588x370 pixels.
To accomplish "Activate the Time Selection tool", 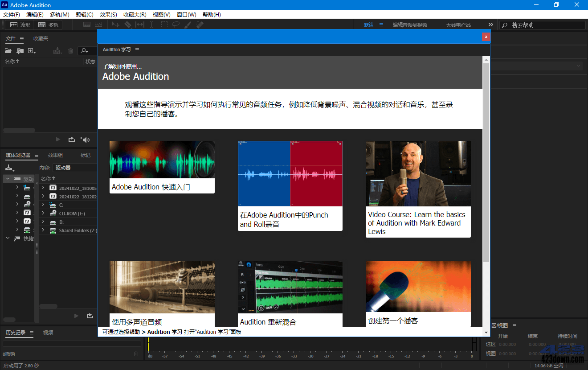I will pos(151,25).
